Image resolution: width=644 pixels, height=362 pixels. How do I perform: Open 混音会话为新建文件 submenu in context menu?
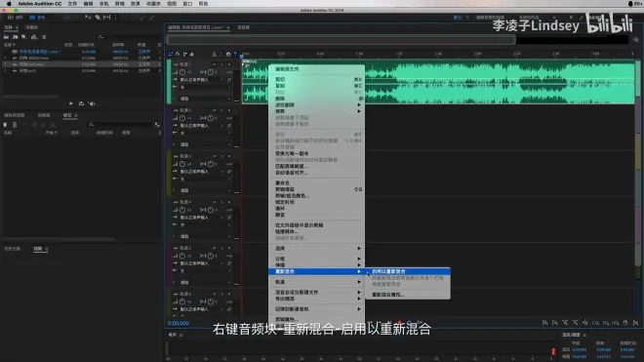pos(316,292)
